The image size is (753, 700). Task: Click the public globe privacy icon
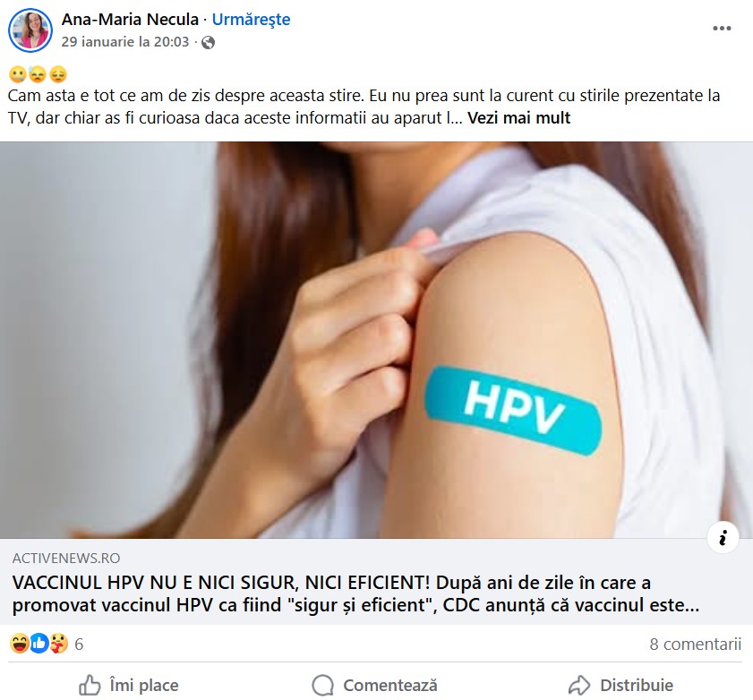208,43
